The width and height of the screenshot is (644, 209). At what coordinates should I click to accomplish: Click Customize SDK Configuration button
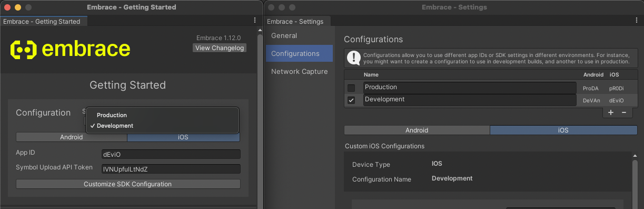coord(128,184)
